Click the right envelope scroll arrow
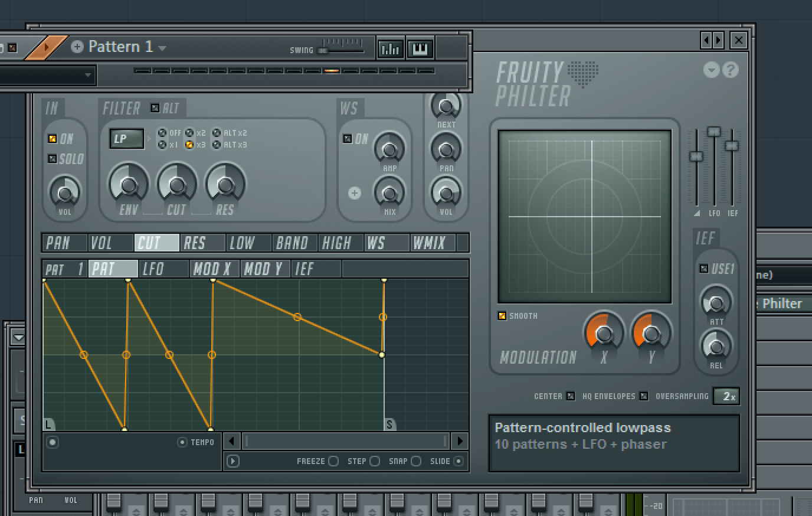 [460, 441]
